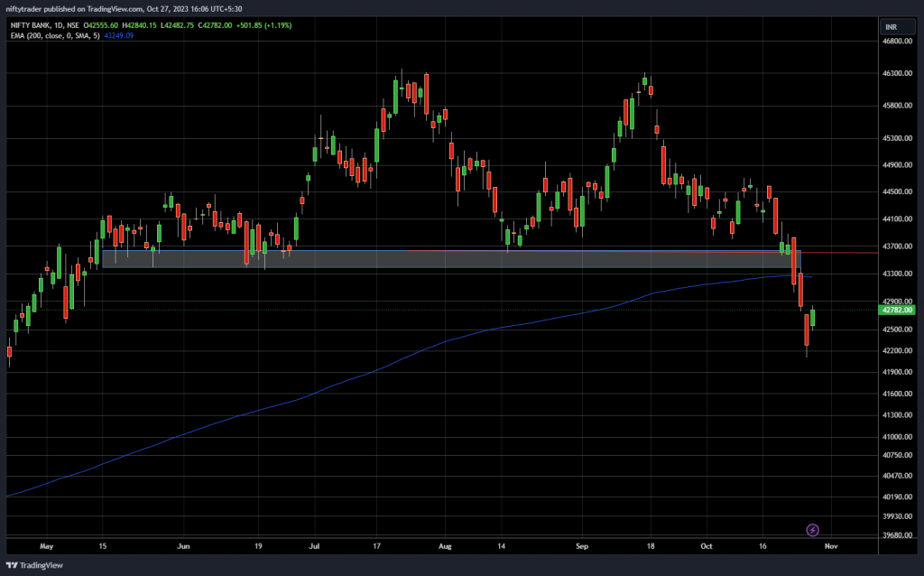Click the 44900.00 price axis label
Screen dimensions: 924x576
point(897,165)
